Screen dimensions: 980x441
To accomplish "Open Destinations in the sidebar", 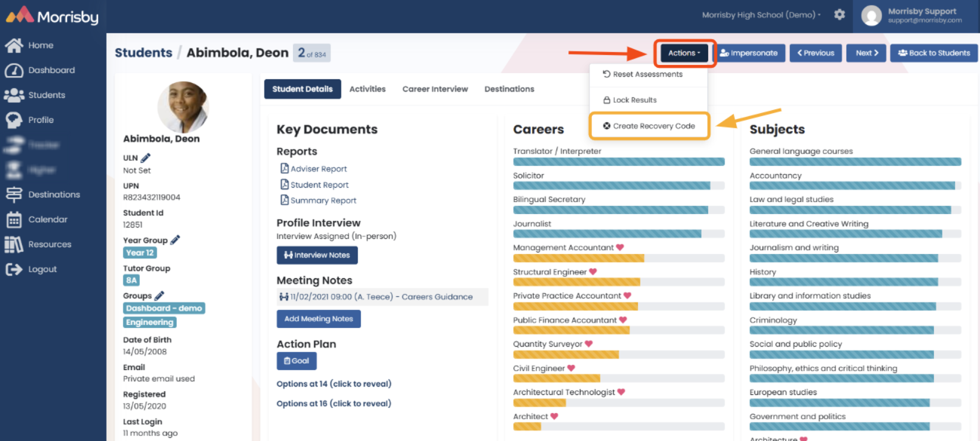I will [x=42, y=194].
